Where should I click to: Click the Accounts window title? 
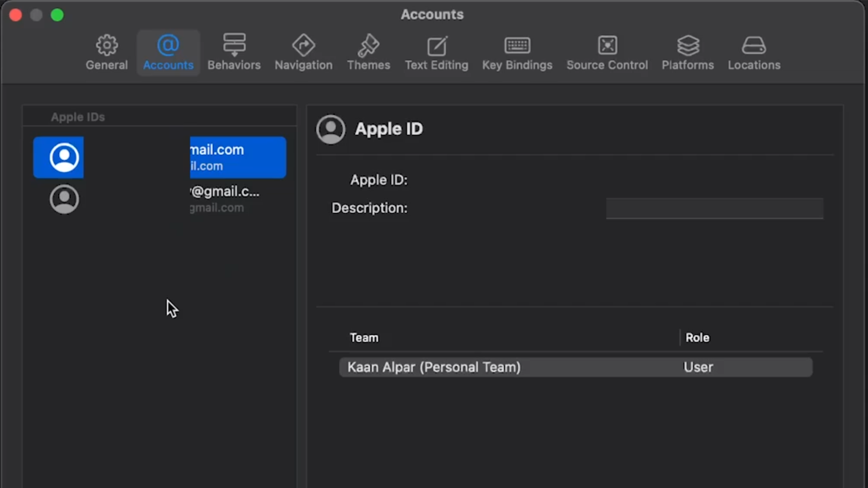tap(432, 14)
